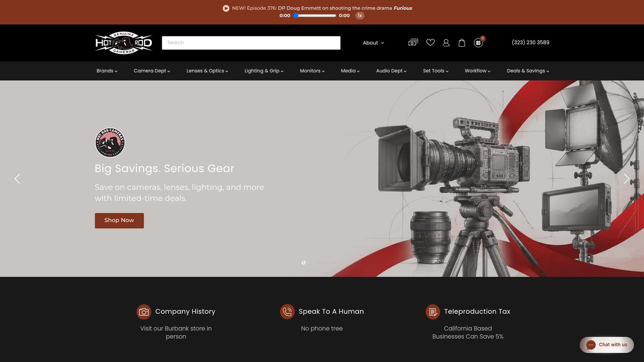Viewport: 644px width, 362px height.
Task: Open the Set Tools menu
Action: pos(436,71)
